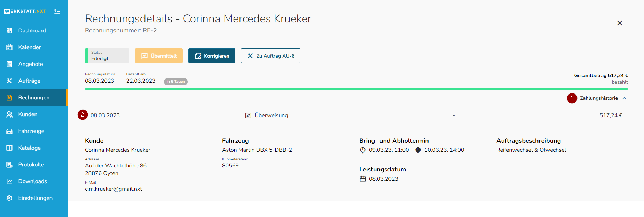
Task: Open the Dashboard icon in sidebar
Action: coord(9,31)
